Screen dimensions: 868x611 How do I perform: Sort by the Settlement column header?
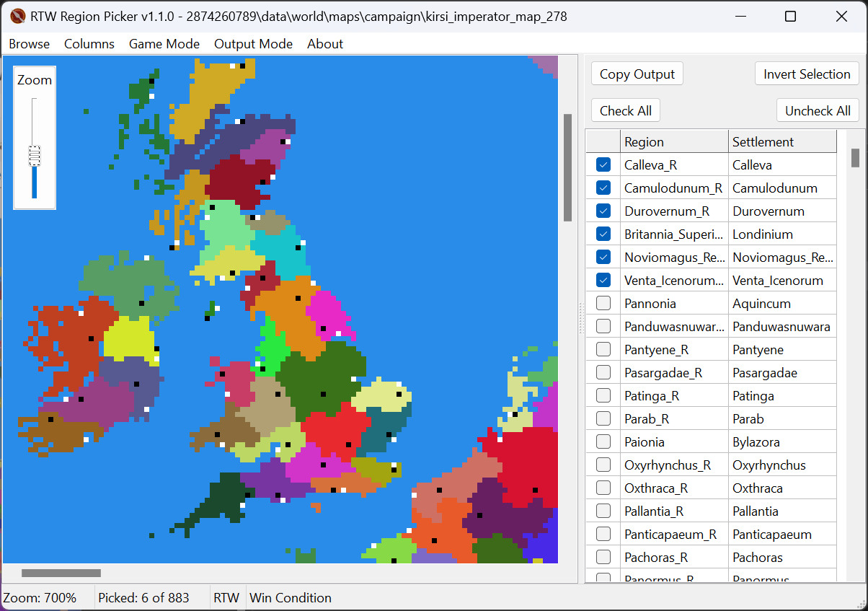782,142
